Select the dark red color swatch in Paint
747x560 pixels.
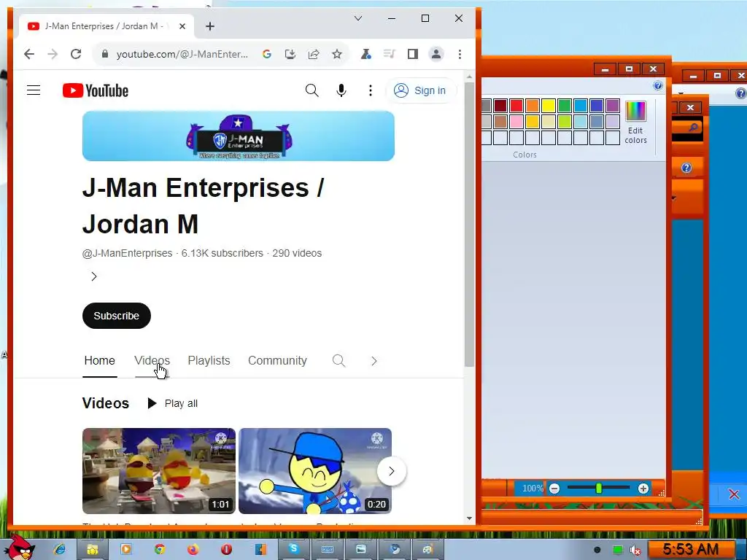tap(500, 106)
